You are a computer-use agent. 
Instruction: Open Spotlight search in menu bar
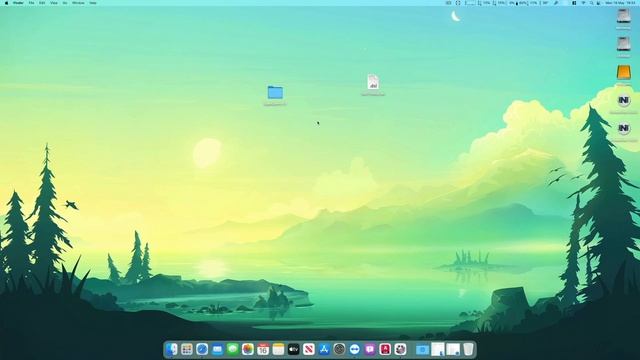tap(591, 3)
